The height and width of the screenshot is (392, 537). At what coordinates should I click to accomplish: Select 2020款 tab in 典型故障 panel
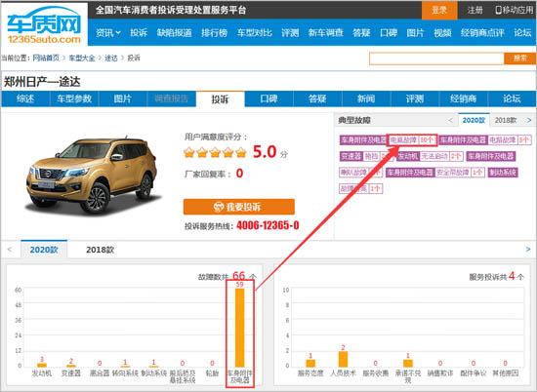(x=474, y=120)
